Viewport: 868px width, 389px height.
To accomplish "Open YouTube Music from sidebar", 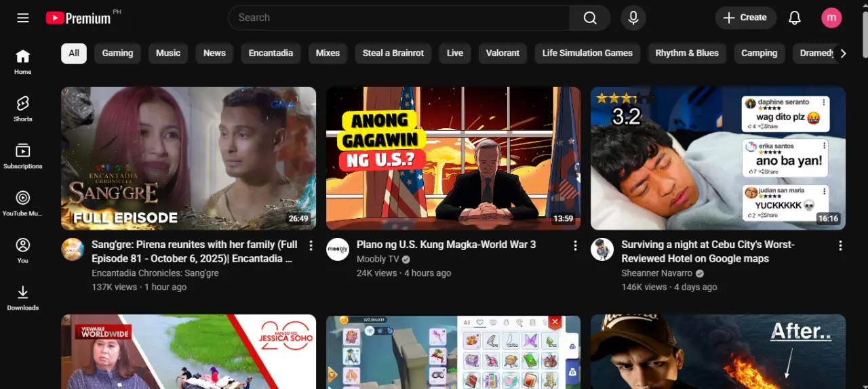I will (23, 203).
